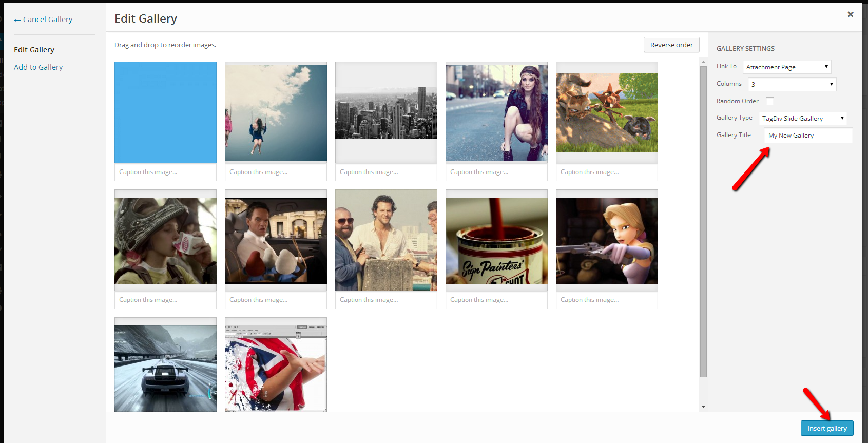Image resolution: width=868 pixels, height=443 pixels.
Task: Click the Gallery Title text field
Action: click(807, 136)
